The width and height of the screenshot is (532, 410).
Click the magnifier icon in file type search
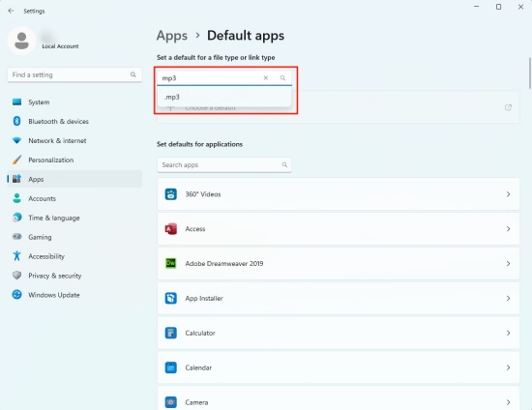coord(282,78)
